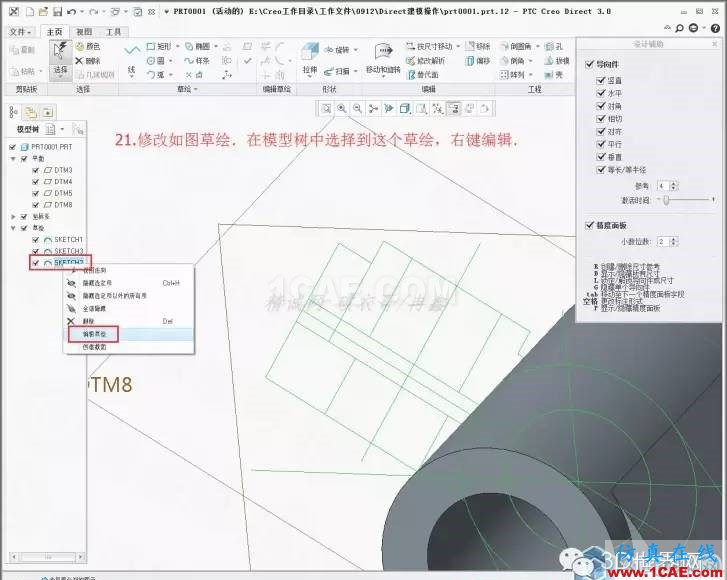Open the 草绘 ribbon group dropdown
This screenshot has height=580, width=727.
(x=187, y=89)
